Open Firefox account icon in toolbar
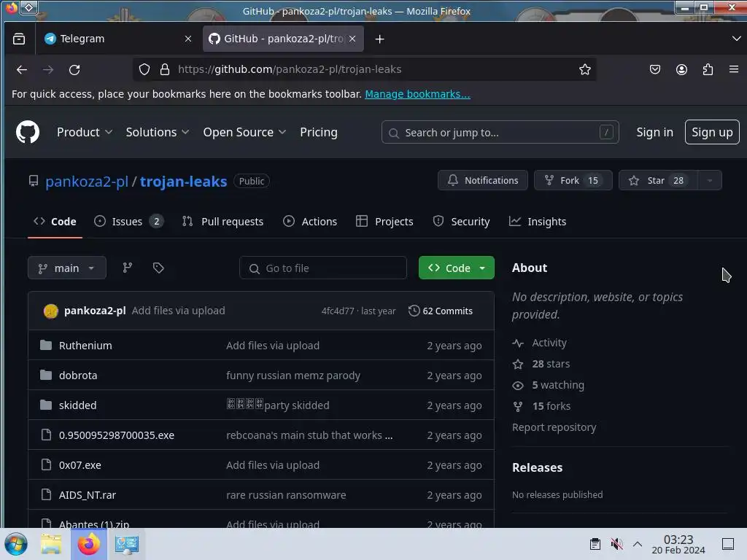 pos(682,69)
